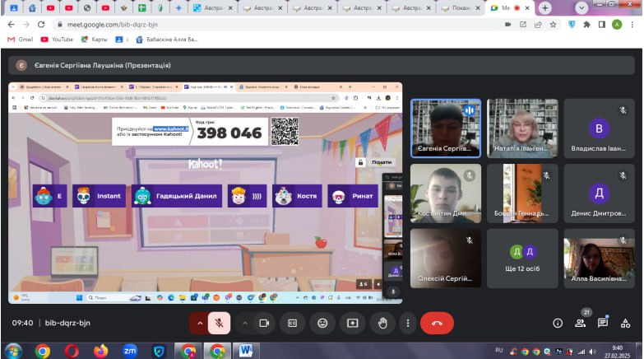Switch to first Австра... browser tab
Screen dimensions: 644x359
213,7
